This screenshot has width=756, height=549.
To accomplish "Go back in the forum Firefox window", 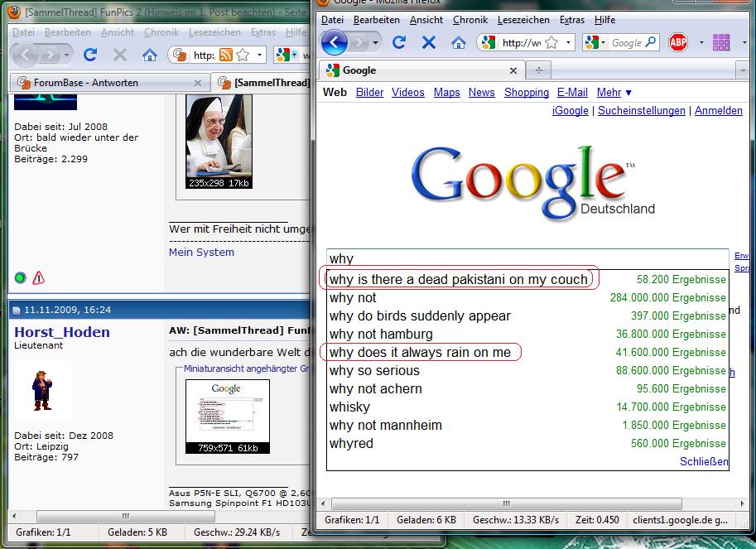I will click(26, 55).
